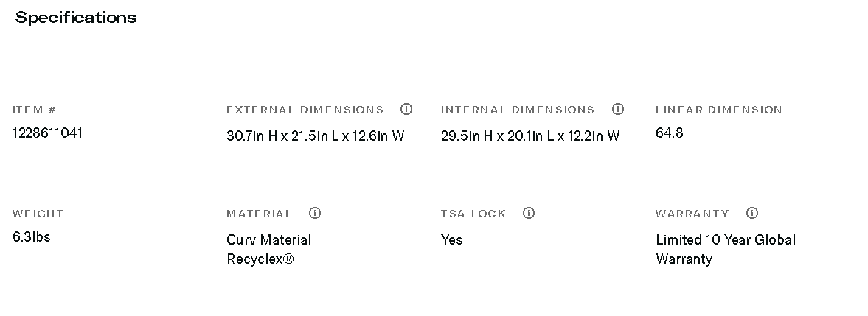Image resolution: width=868 pixels, height=316 pixels.
Task: Select the 30.7in H x 21.5in external dimensions value
Action: (315, 136)
